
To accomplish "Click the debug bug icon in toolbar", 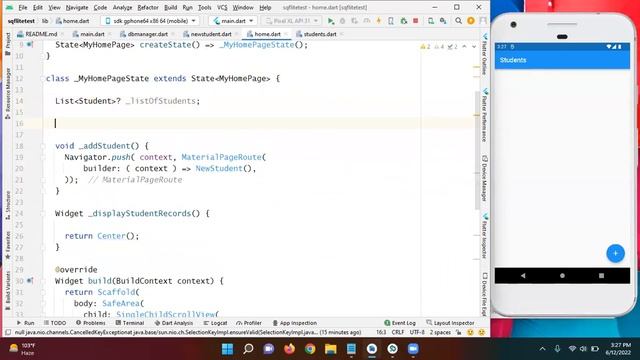I will 342,21.
